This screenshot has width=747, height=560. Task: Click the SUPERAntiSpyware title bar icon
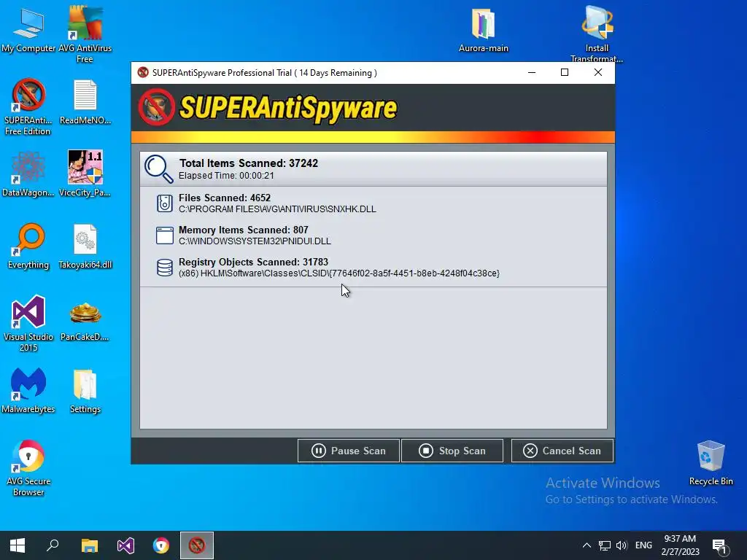pos(143,72)
